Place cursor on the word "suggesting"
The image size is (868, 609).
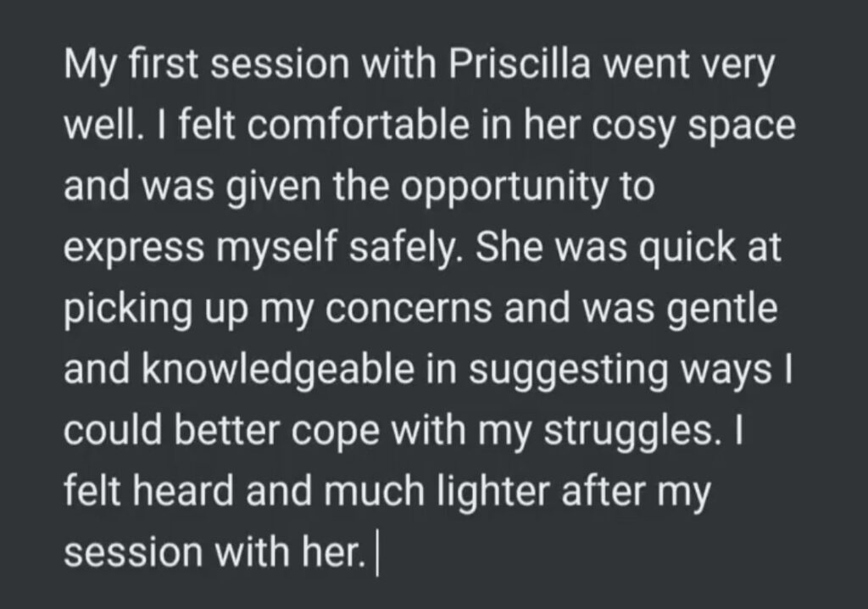[x=569, y=372]
